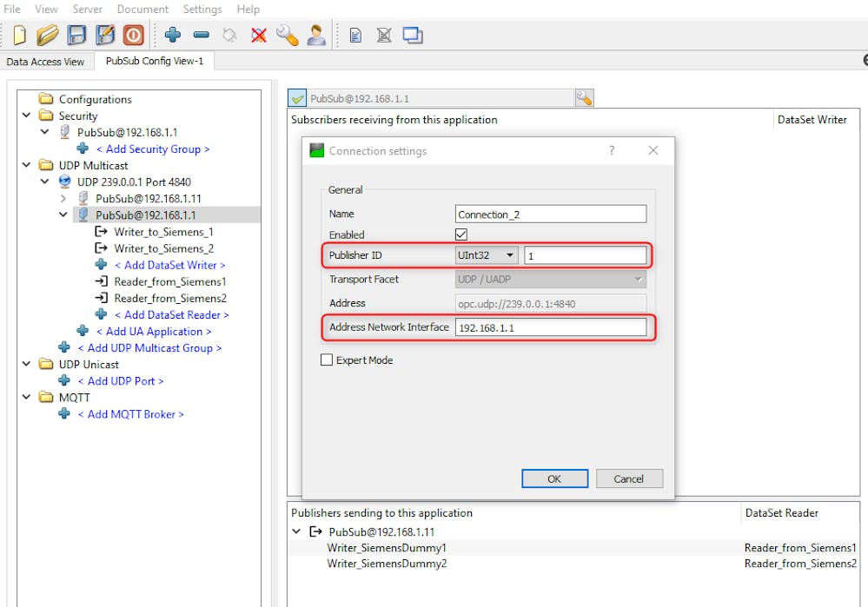Click the user identity toolbar icon

coord(316,35)
